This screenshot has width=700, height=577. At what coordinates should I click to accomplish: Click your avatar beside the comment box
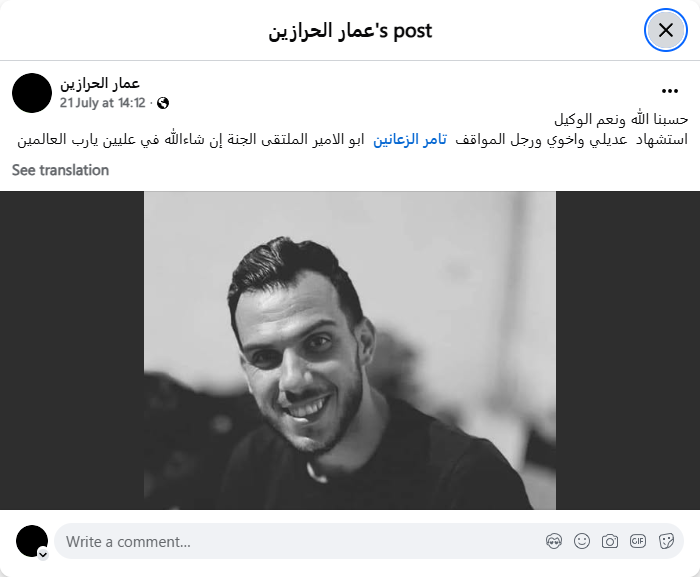click(32, 541)
